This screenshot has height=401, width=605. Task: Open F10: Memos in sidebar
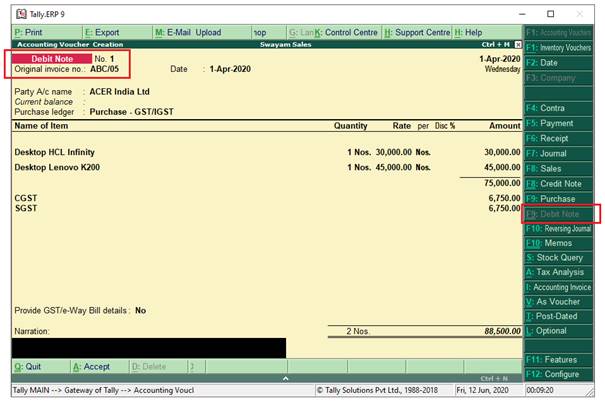tap(559, 243)
